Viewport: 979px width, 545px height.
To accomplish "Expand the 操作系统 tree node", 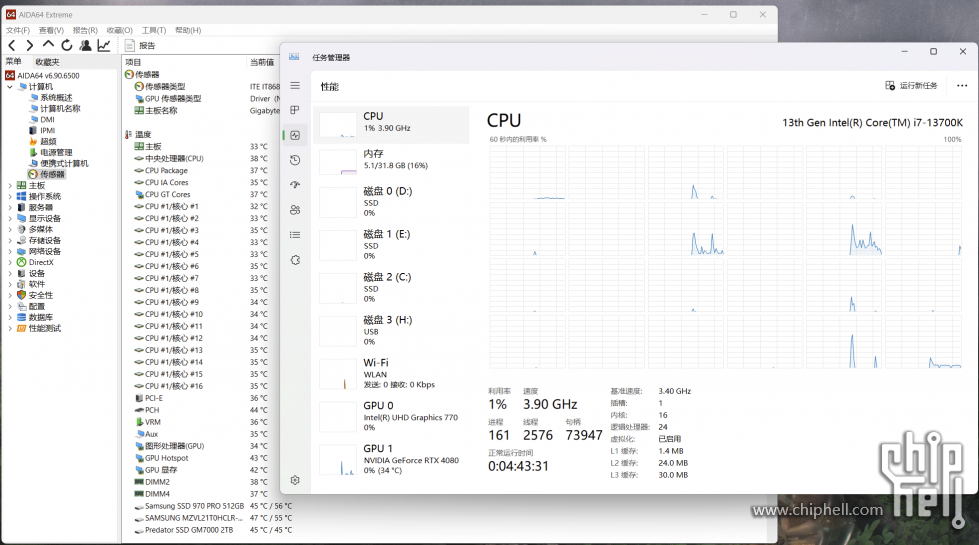I will click(x=10, y=196).
